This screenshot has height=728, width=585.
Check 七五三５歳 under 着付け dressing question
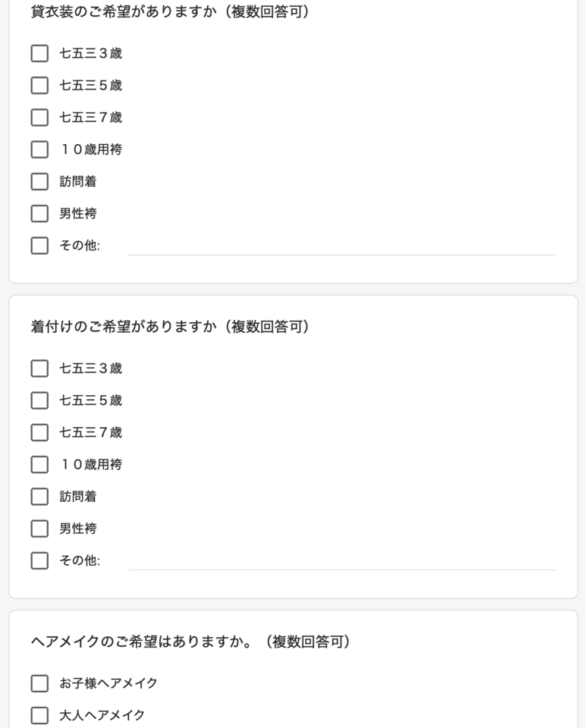pyautogui.click(x=39, y=400)
